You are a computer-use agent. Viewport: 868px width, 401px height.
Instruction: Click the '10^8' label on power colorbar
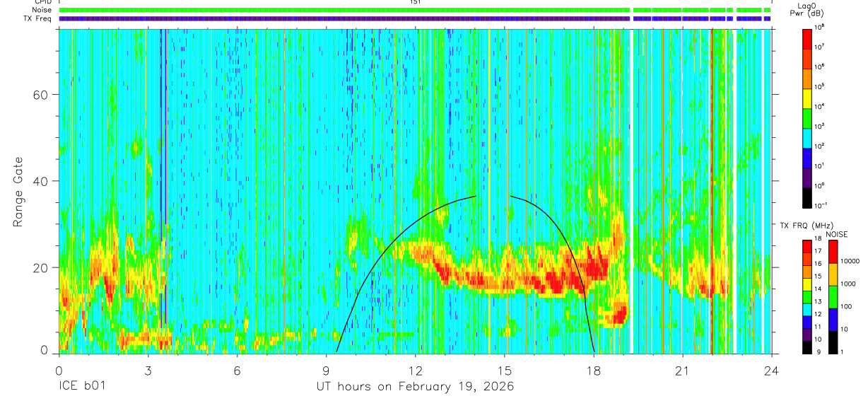pos(820,27)
